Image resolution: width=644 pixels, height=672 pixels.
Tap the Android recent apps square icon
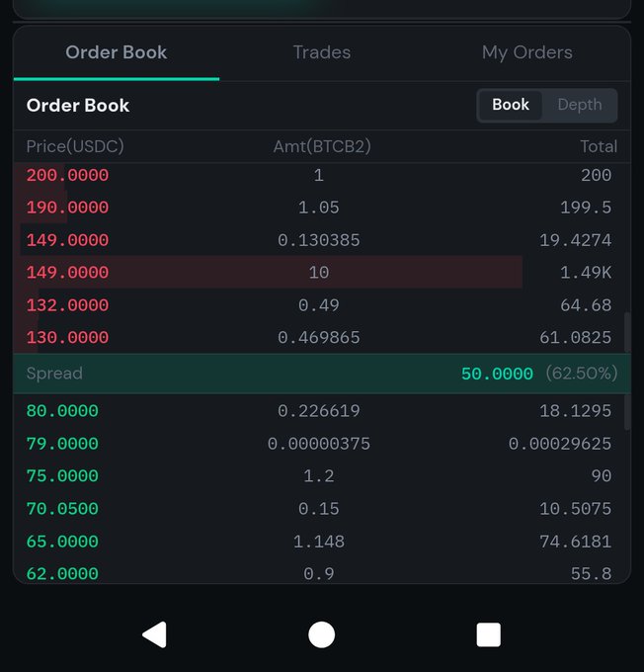click(x=489, y=634)
